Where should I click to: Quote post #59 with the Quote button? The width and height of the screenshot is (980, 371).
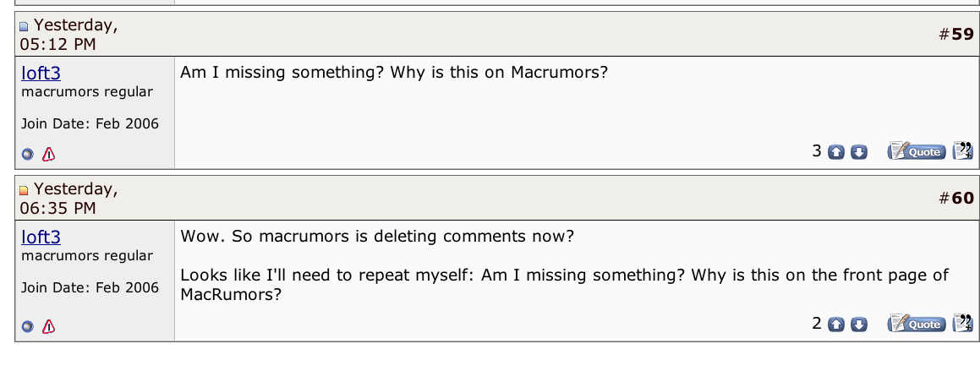tap(917, 151)
